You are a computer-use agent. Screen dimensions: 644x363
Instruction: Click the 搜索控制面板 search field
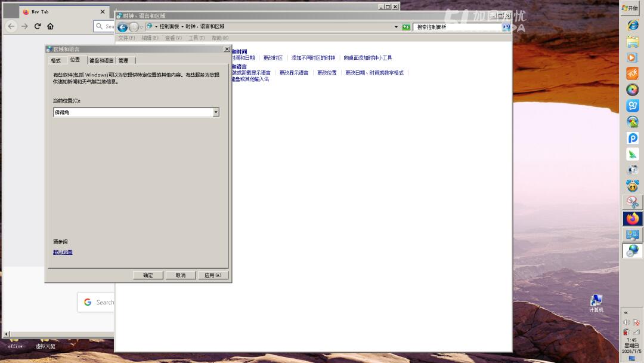click(457, 27)
